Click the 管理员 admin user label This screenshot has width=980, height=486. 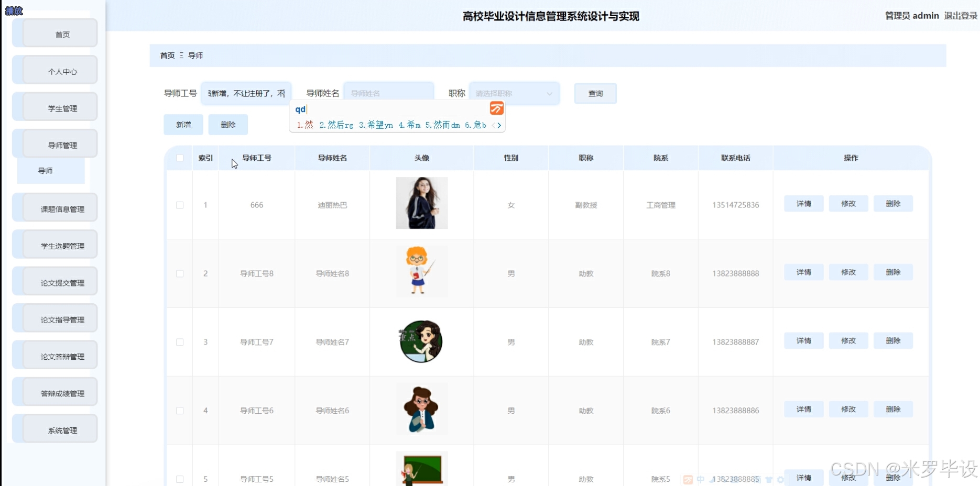(912, 16)
